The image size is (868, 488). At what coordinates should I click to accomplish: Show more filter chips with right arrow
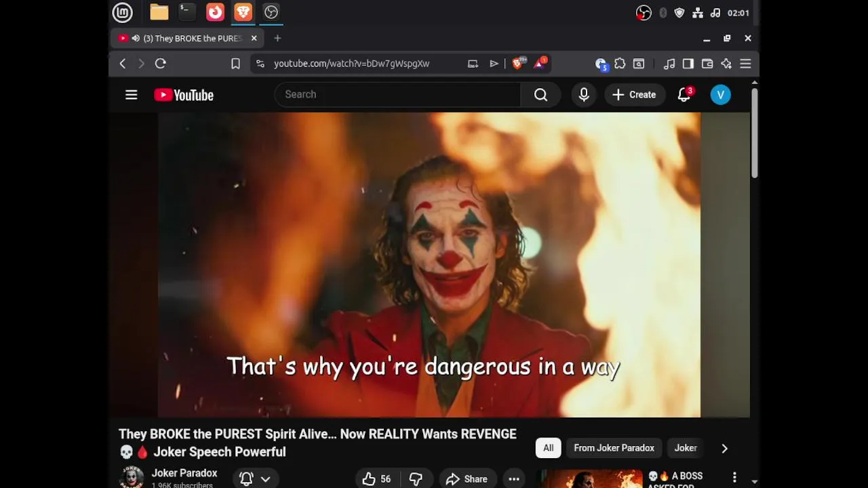[724, 448]
